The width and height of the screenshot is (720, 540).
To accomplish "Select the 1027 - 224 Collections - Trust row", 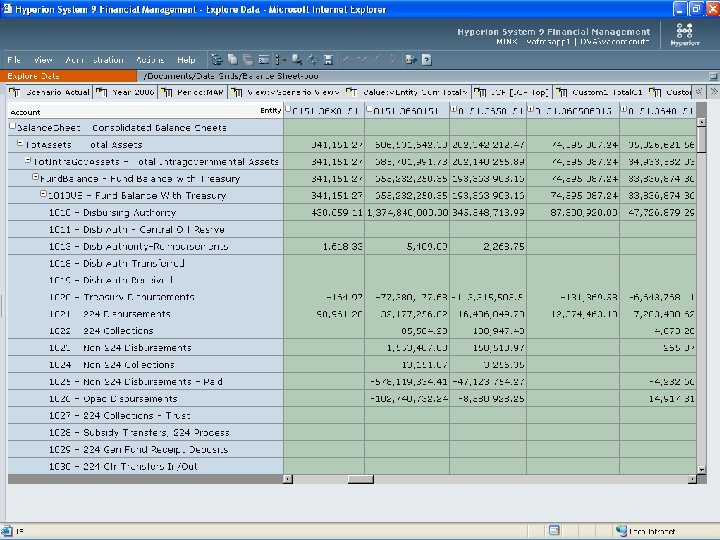I will pos(145,416).
